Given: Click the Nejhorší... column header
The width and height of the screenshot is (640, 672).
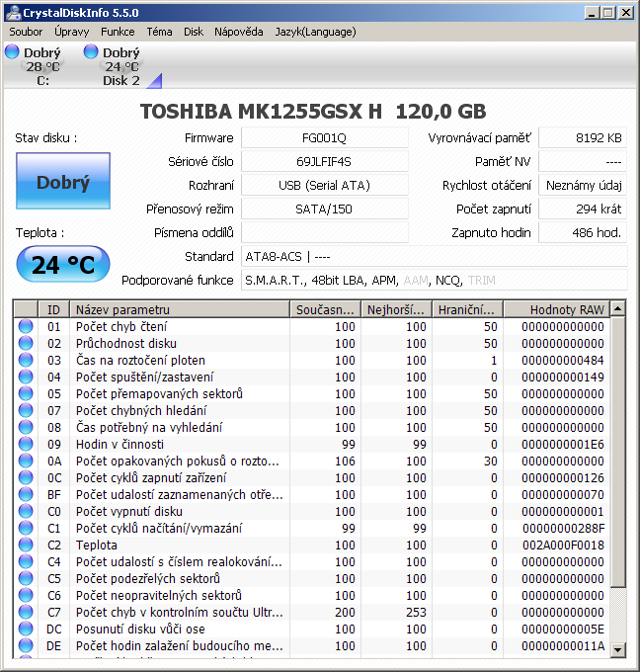Looking at the screenshot, I should 397,309.
